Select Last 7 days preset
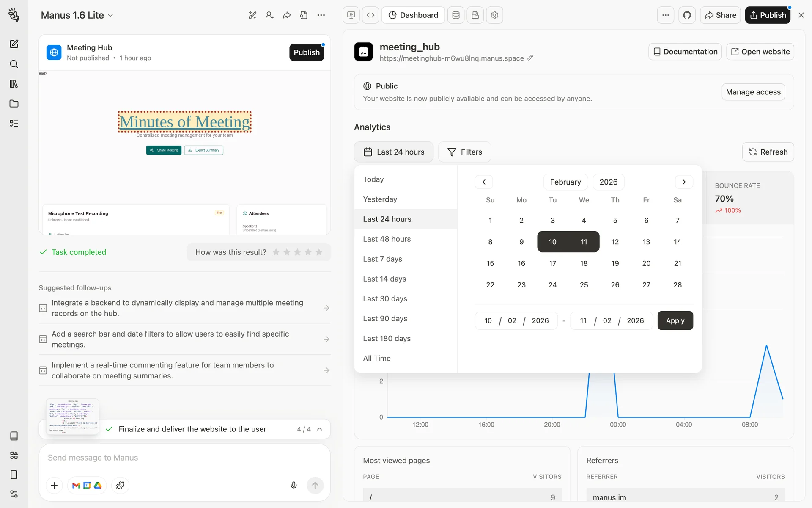The image size is (812, 508). (382, 259)
